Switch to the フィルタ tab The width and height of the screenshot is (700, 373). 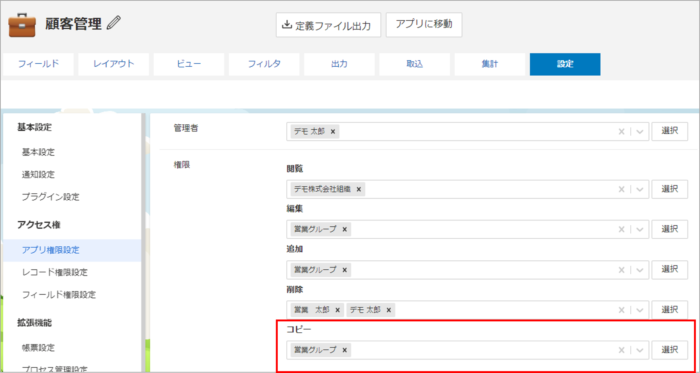click(264, 64)
